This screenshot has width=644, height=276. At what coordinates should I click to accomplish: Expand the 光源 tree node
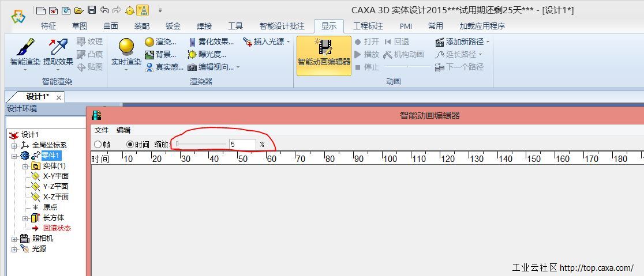[14, 249]
